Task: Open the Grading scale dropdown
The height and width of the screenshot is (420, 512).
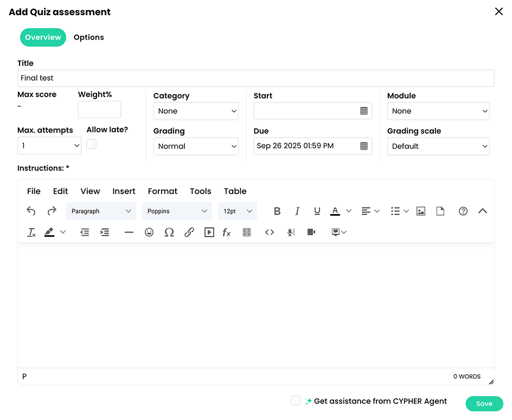Action: pyautogui.click(x=438, y=146)
